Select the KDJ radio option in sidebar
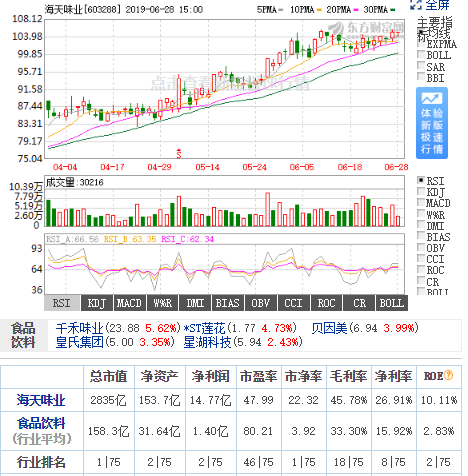 [421, 191]
